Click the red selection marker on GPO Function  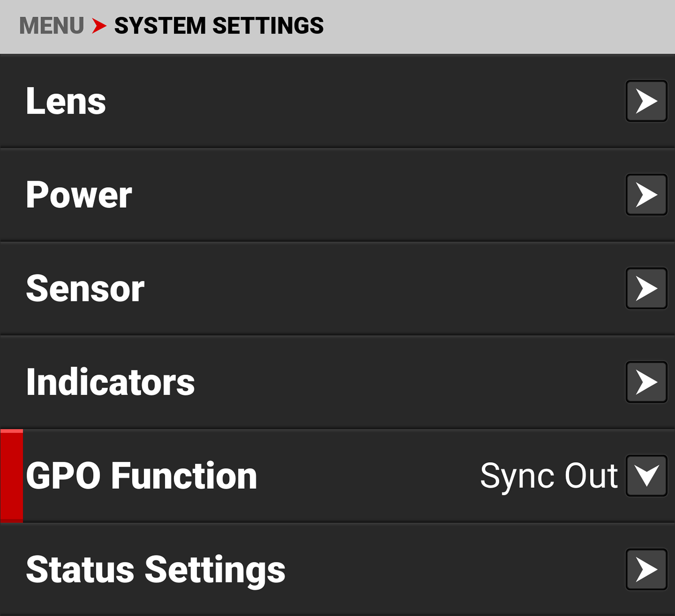click(x=12, y=476)
